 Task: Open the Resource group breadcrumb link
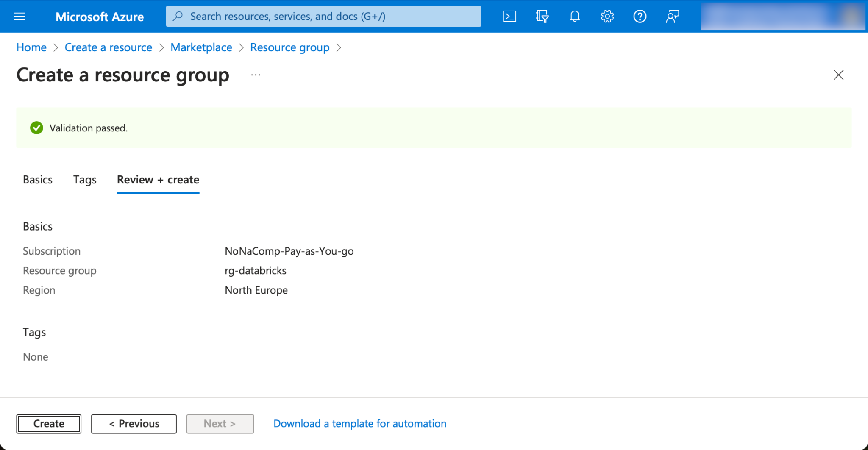pos(289,47)
